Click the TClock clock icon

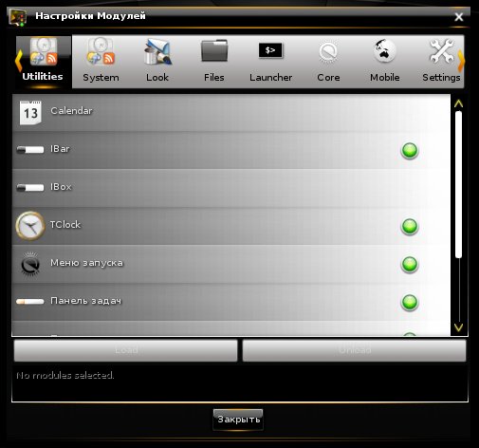(x=30, y=226)
